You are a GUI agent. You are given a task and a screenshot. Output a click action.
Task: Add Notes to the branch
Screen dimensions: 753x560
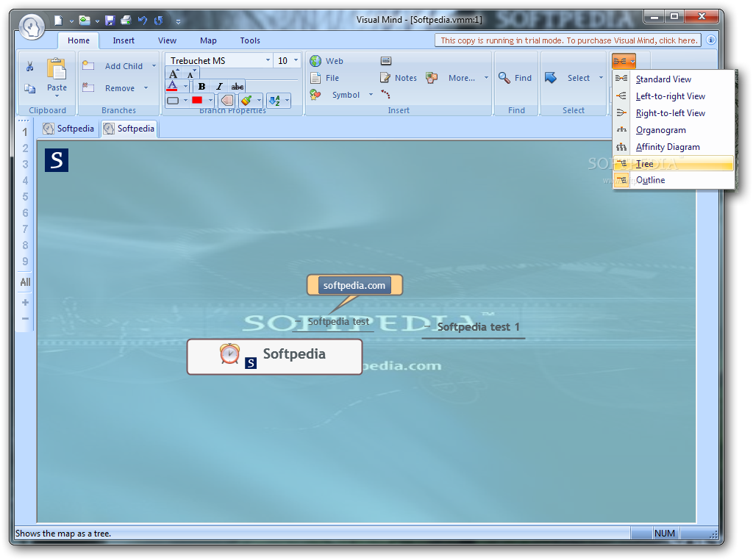click(x=399, y=78)
